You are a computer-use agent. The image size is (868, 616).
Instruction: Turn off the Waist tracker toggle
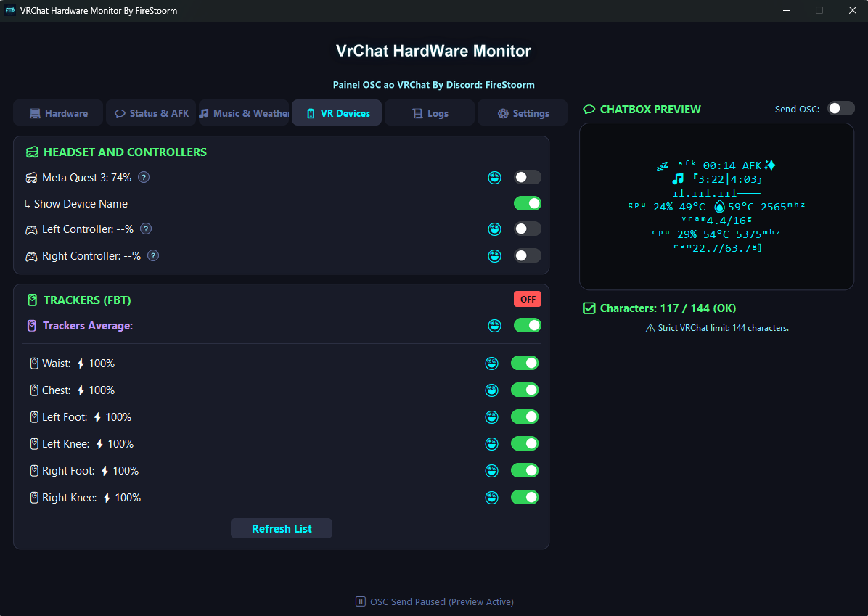pos(524,363)
